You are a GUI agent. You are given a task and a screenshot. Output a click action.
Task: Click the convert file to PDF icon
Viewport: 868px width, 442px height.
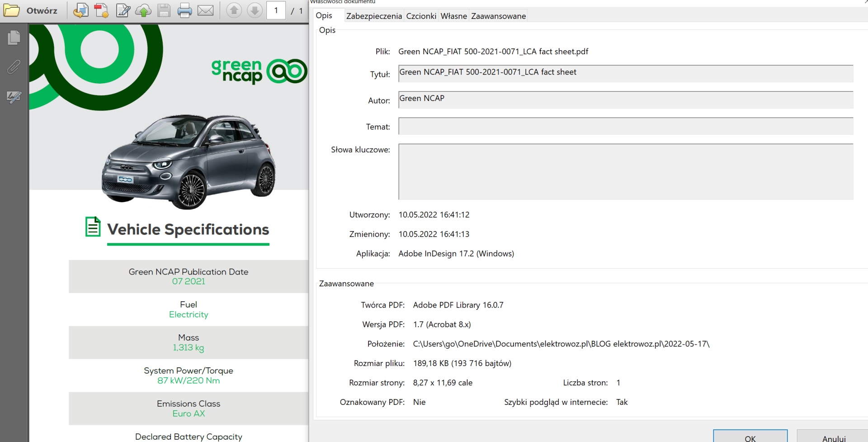tap(80, 10)
